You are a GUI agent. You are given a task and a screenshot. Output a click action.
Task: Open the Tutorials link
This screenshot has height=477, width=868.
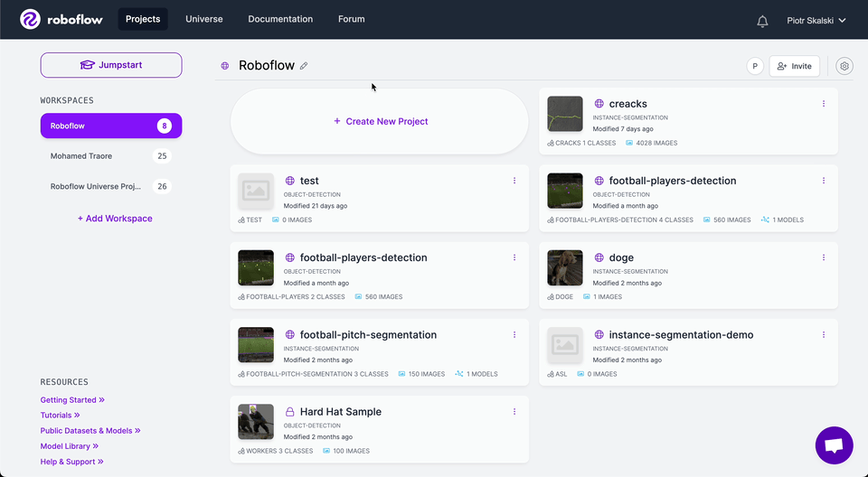point(61,415)
